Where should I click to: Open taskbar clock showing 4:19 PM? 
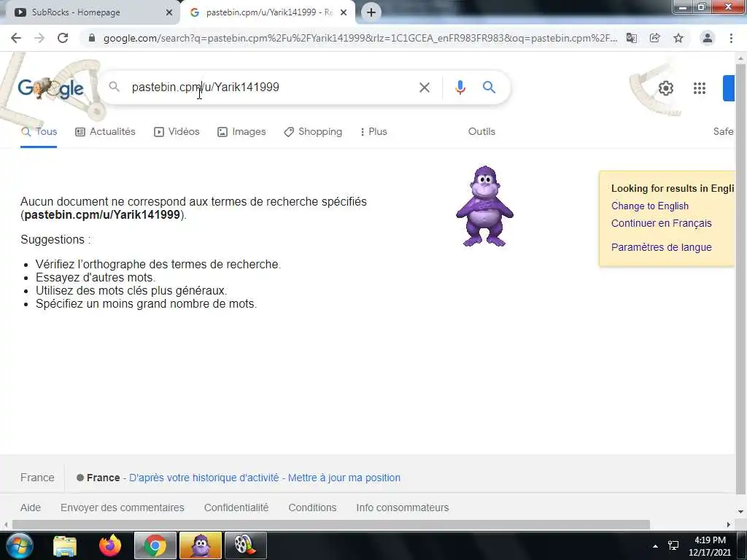pyautogui.click(x=710, y=546)
